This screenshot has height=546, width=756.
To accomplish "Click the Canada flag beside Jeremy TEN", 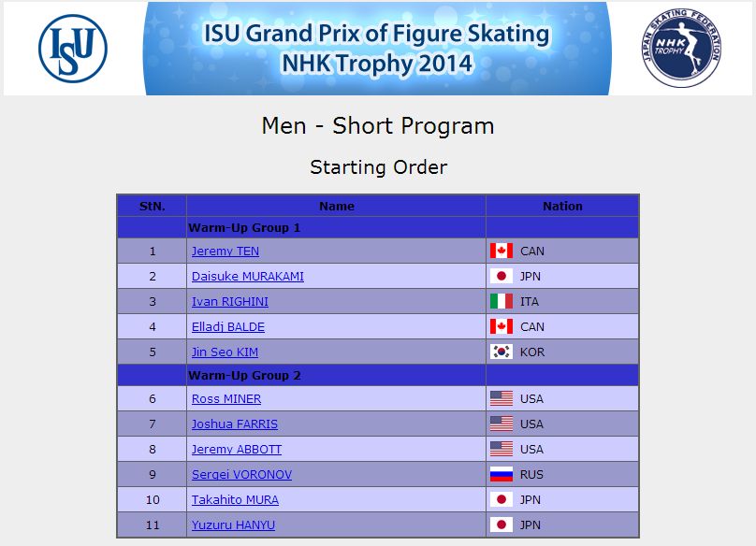I will click(x=502, y=251).
